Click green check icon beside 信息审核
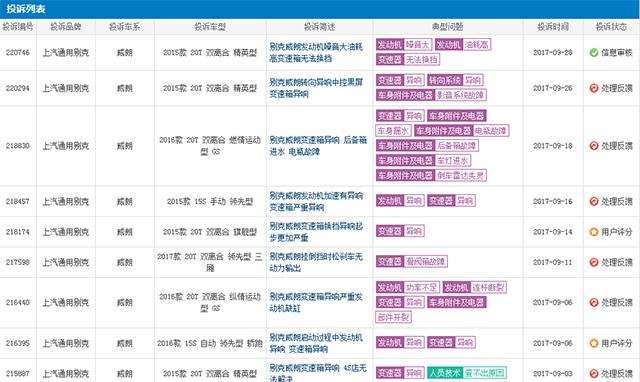Image resolution: width=640 pixels, height=382 pixels. point(594,53)
